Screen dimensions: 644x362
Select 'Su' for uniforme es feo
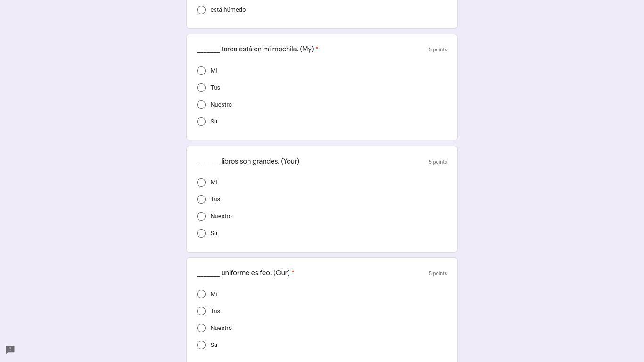coord(201,345)
